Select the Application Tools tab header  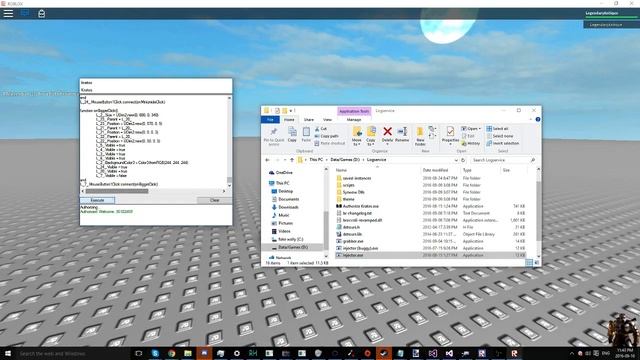click(x=354, y=111)
